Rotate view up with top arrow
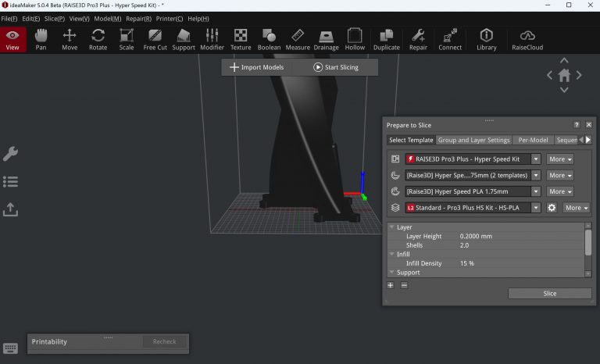Screen dimensions: 600x364 click(564, 60)
